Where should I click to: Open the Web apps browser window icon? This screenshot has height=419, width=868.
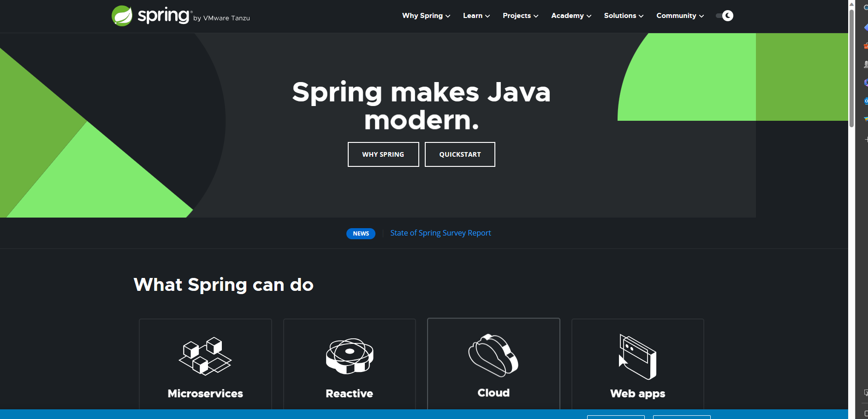click(637, 357)
